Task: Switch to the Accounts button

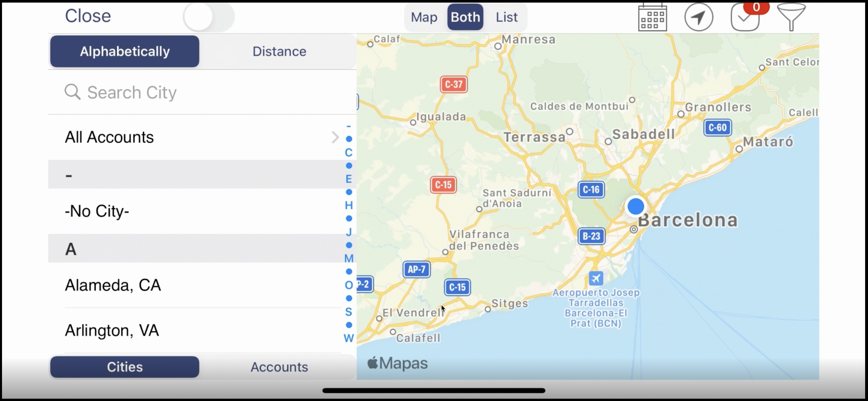Action: click(x=279, y=367)
